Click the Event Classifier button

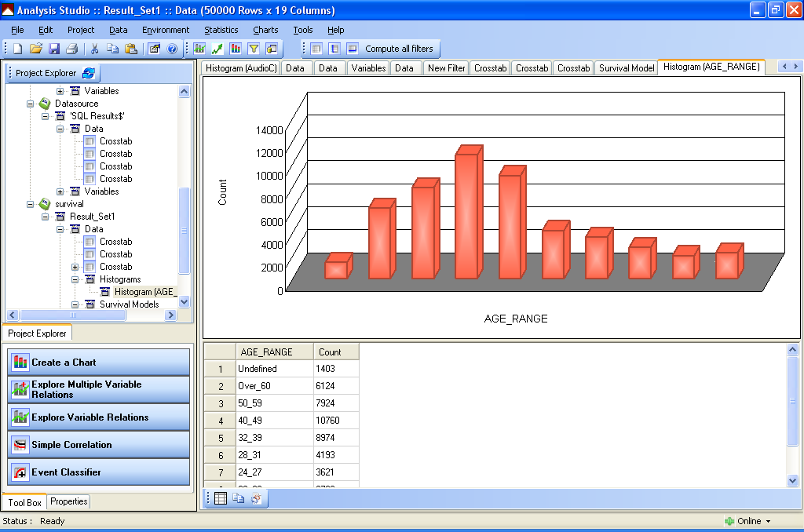(98, 472)
